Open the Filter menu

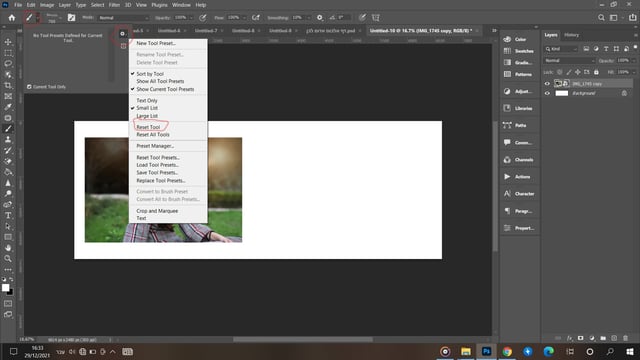(114, 5)
